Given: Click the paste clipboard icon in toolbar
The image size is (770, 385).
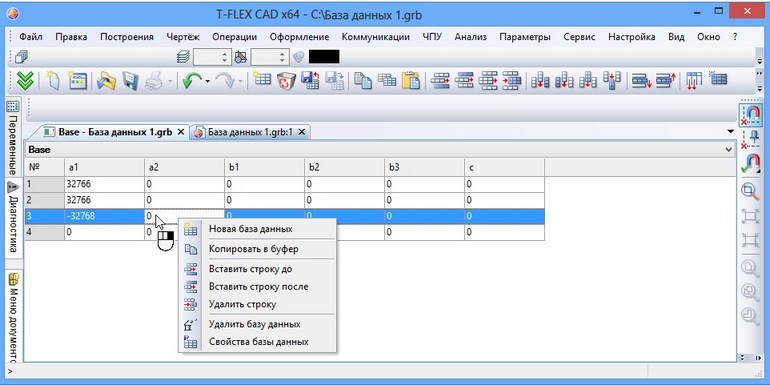Looking at the screenshot, I should (411, 81).
